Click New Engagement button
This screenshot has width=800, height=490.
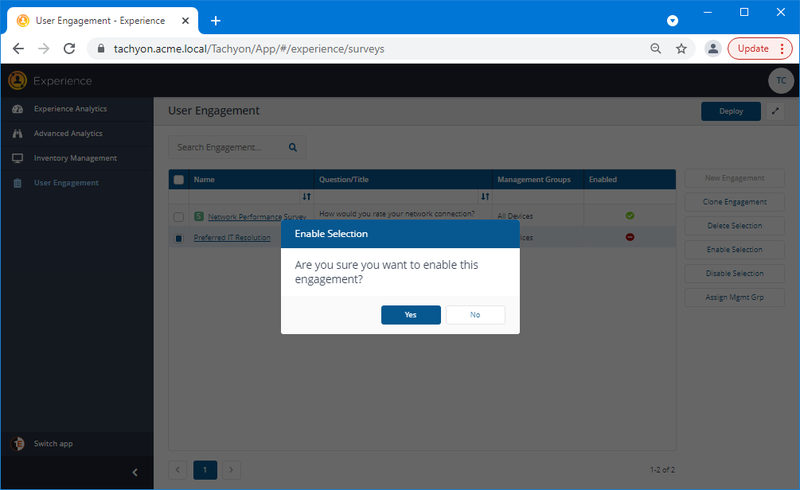click(x=735, y=178)
